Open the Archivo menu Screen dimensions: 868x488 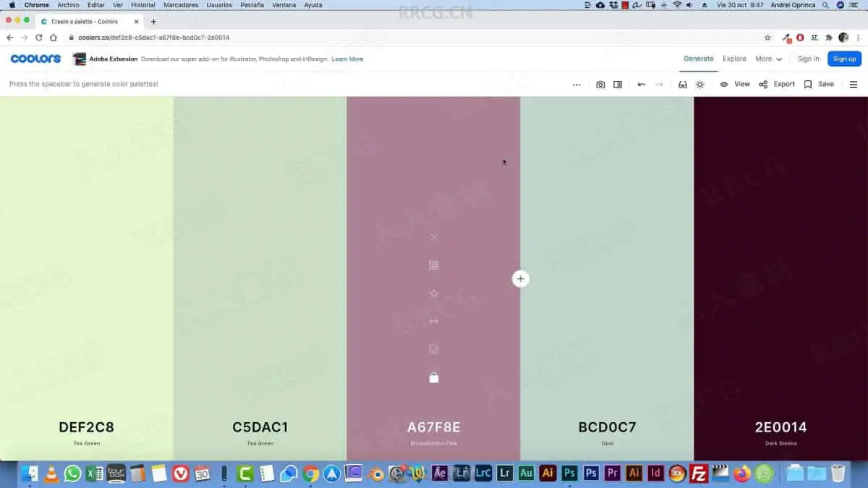(68, 5)
